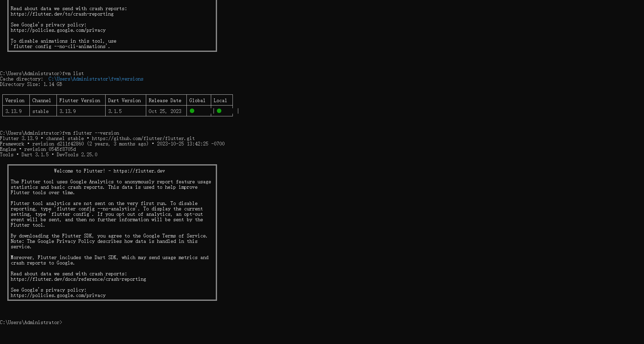Click the 'Engine • revision 0545f8705d' line
This screenshot has height=344, width=644.
click(38, 149)
